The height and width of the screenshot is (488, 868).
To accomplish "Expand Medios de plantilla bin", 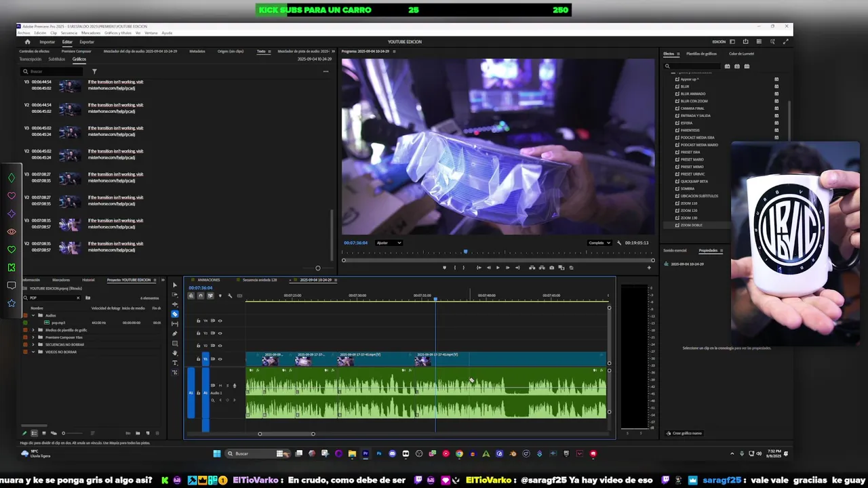I will click(x=33, y=330).
